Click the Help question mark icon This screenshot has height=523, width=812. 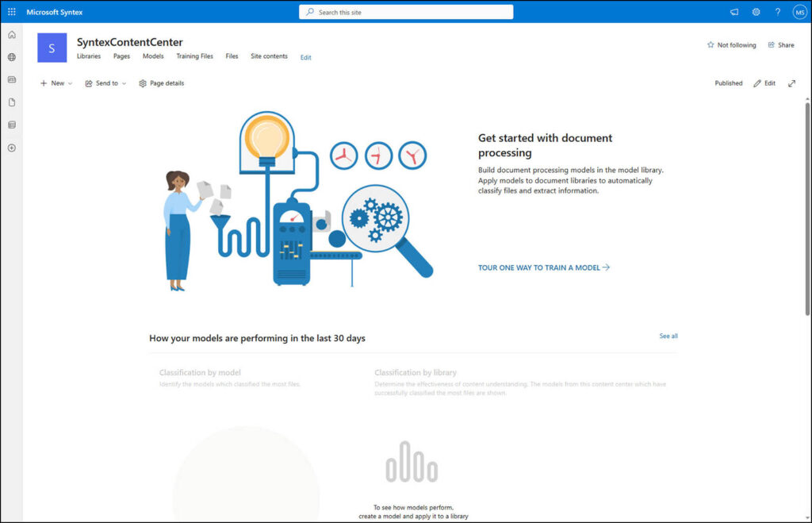pyautogui.click(x=776, y=11)
